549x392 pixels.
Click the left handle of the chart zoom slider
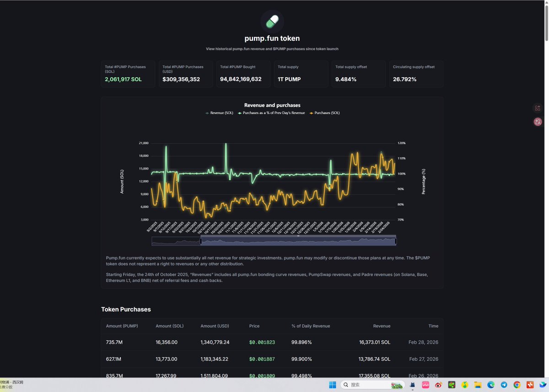click(200, 241)
